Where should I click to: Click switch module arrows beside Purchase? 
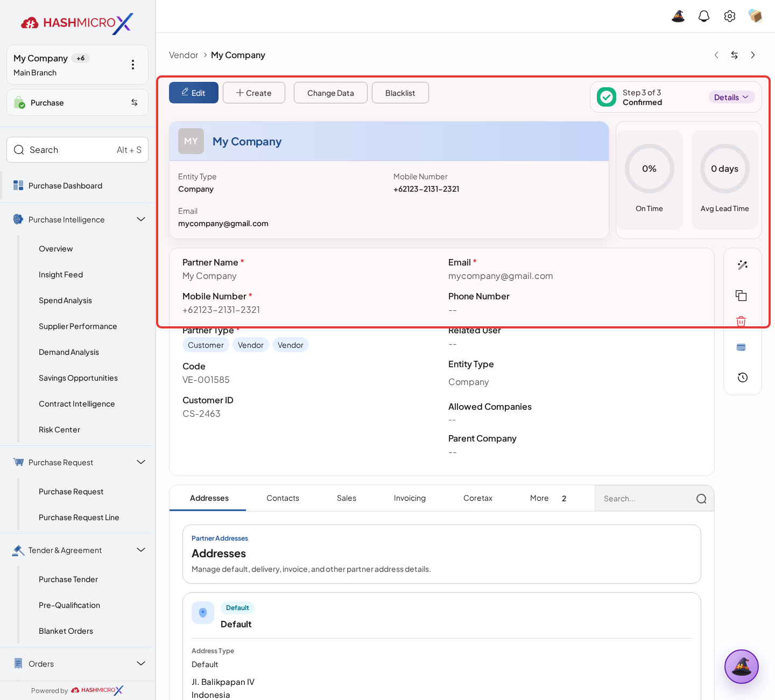[x=135, y=102]
